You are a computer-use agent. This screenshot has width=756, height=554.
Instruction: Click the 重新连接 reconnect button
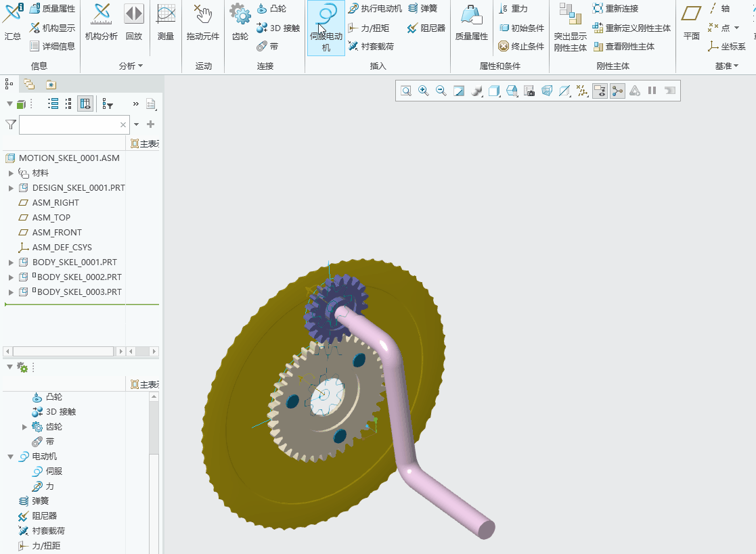tap(616, 8)
